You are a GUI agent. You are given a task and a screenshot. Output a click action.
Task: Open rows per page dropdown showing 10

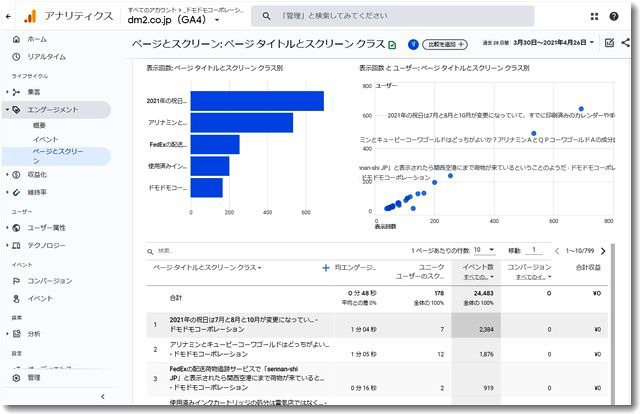(x=484, y=250)
